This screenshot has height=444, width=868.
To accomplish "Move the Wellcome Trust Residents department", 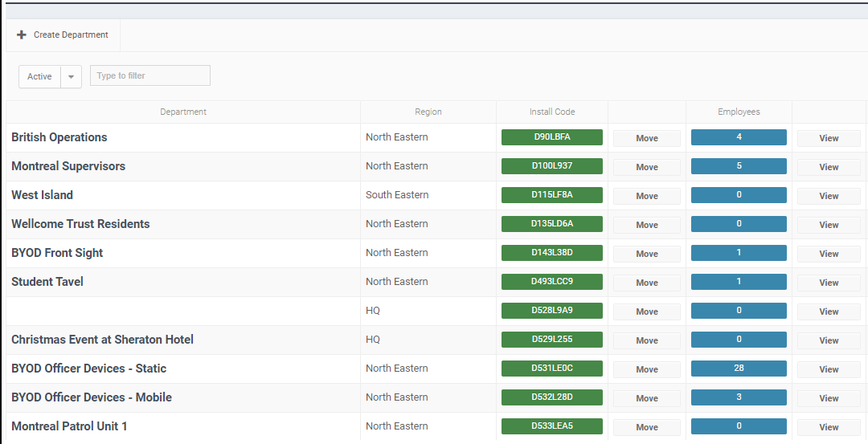I will [x=647, y=225].
